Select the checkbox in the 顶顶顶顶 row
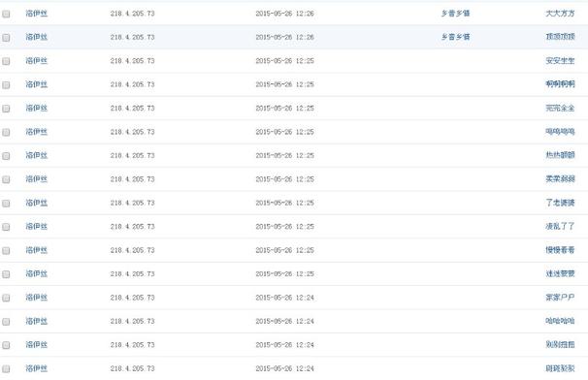The height and width of the screenshot is (380, 588). (6, 38)
